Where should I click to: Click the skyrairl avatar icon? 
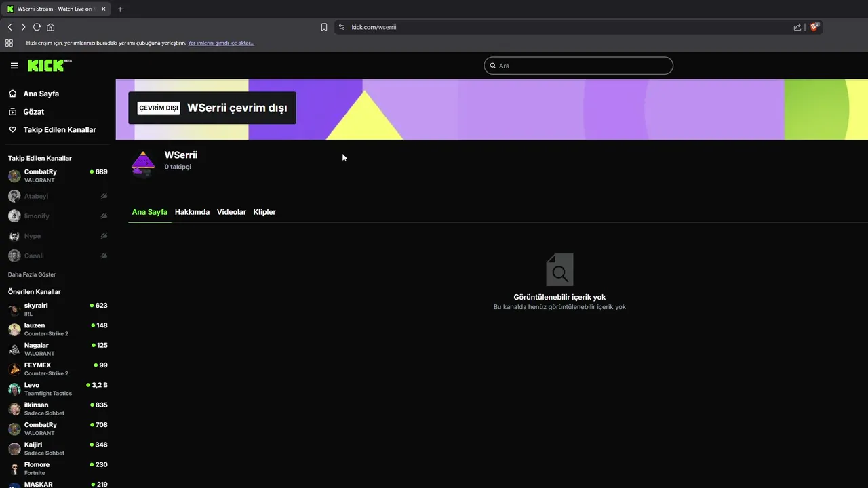[x=14, y=310]
